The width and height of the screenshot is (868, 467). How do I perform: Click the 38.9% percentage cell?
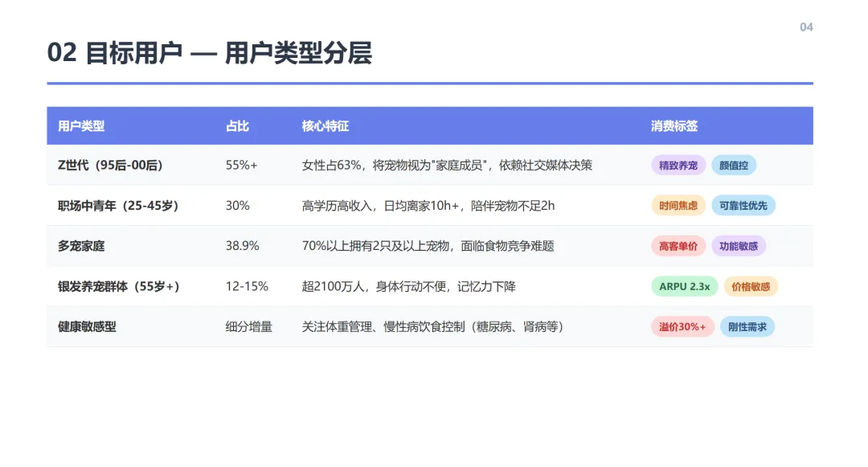pyautogui.click(x=243, y=246)
